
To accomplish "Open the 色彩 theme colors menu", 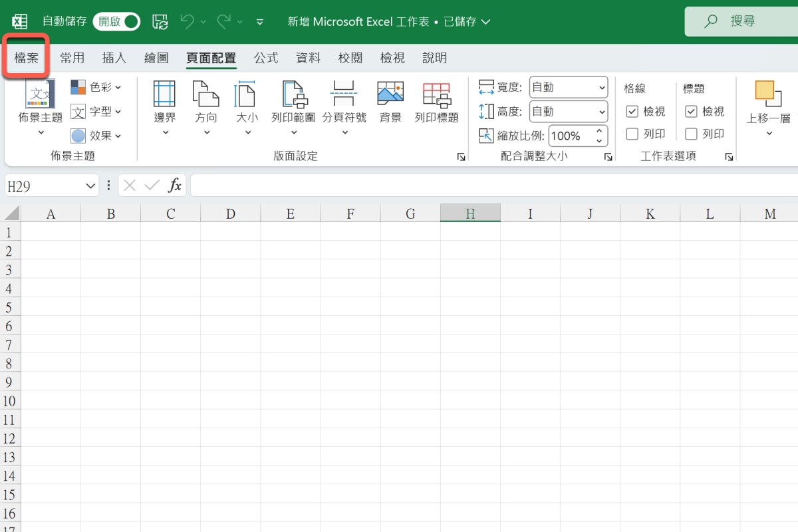I will click(96, 87).
